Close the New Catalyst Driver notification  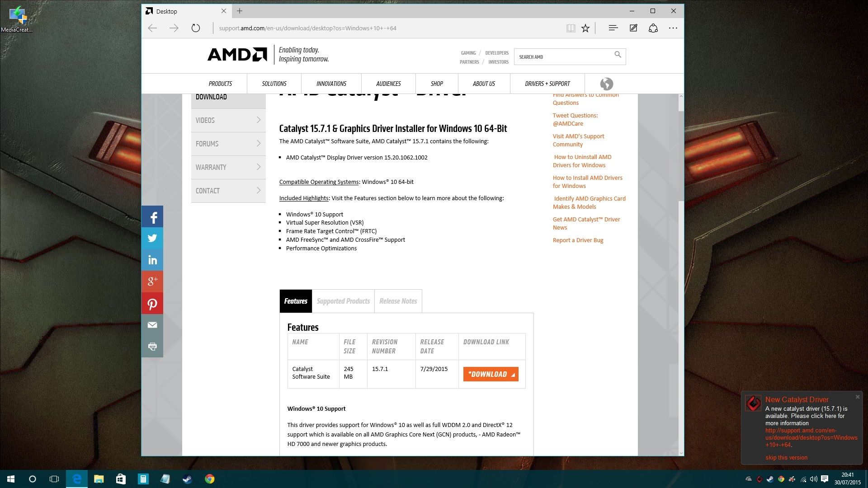(x=858, y=397)
